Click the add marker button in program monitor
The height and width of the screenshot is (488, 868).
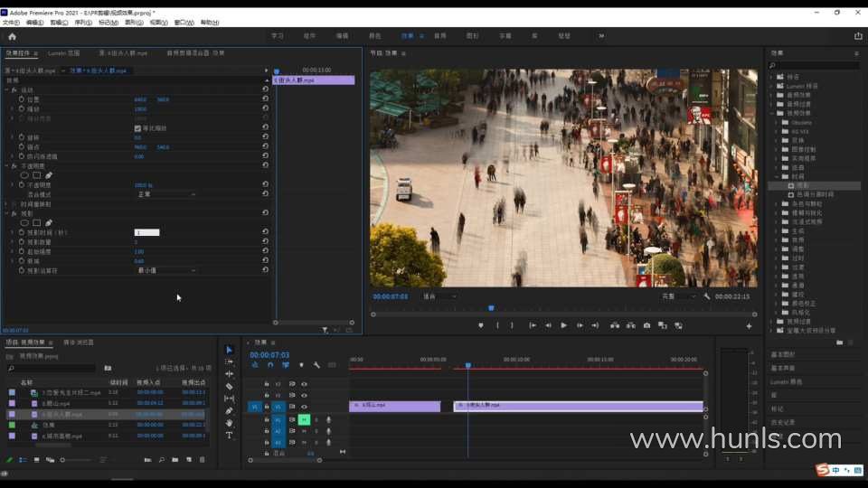click(481, 325)
